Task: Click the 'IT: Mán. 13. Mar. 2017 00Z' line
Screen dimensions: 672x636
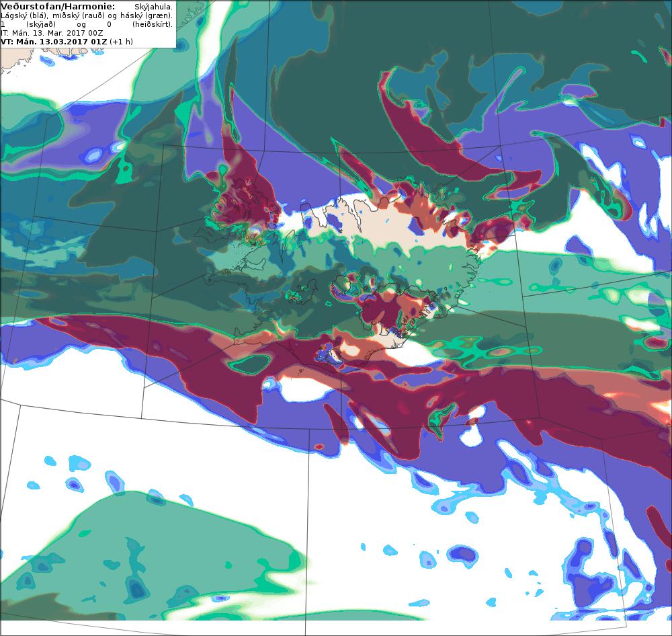Action: coord(52,33)
